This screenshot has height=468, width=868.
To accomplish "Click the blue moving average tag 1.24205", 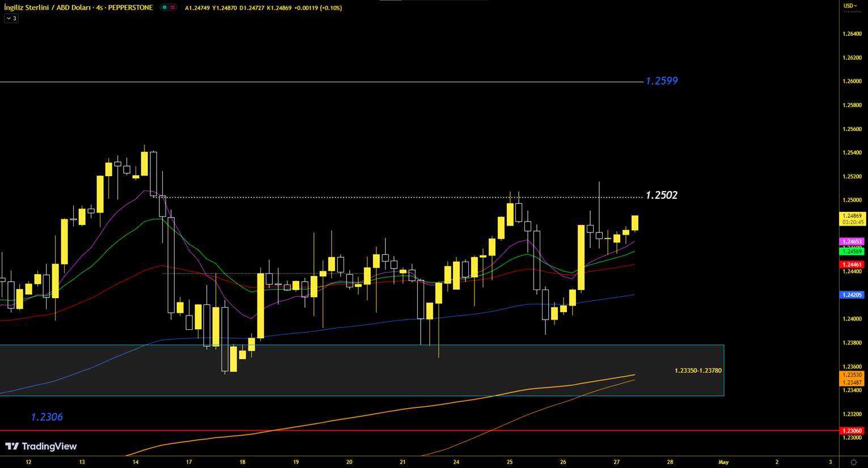I will click(x=852, y=295).
